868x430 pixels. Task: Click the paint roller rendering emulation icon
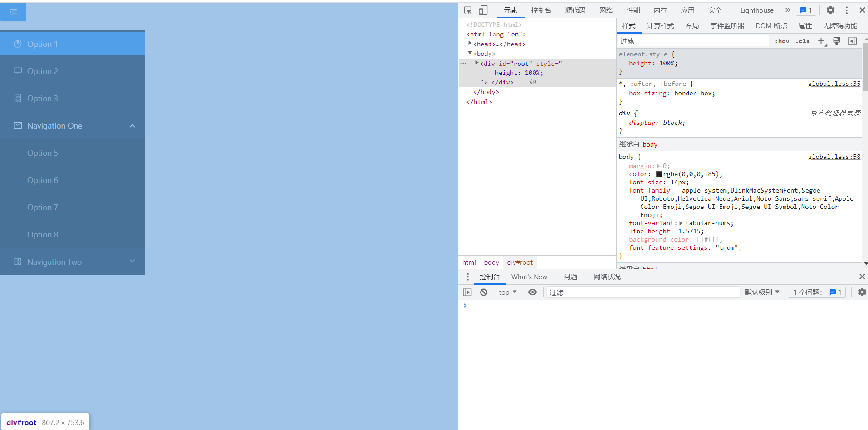[837, 41]
